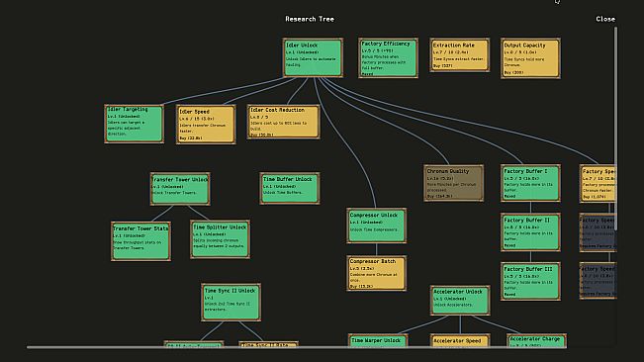The image size is (644, 362).
Task: Select the Transfer Tower Stats node
Action: coord(140,241)
